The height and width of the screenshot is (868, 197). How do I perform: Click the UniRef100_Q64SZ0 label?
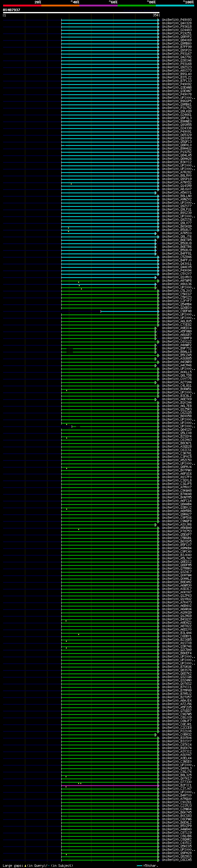point(177,430)
